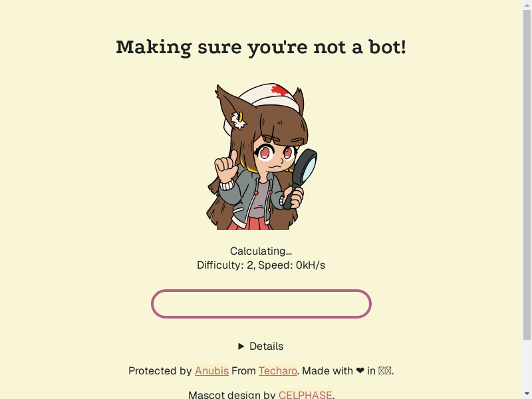Click the scrollbar track below the thumb
532x399 pixels.
click(527, 368)
